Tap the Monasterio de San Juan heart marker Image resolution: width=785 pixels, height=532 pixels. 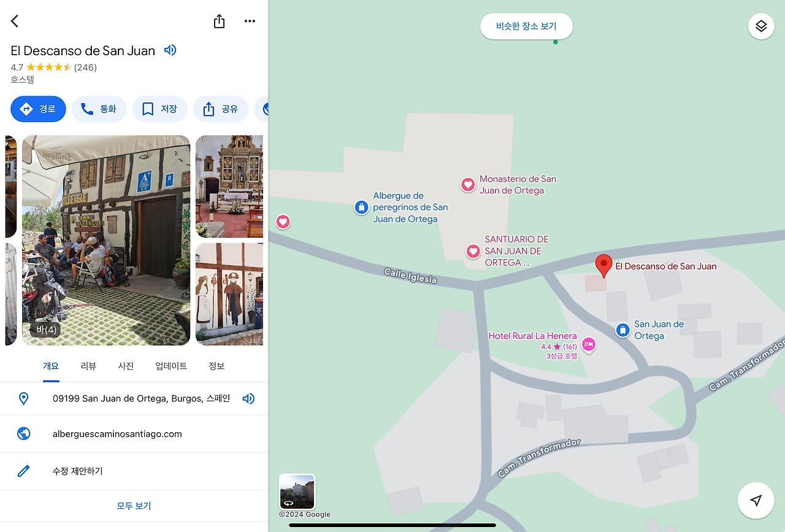pyautogui.click(x=468, y=184)
